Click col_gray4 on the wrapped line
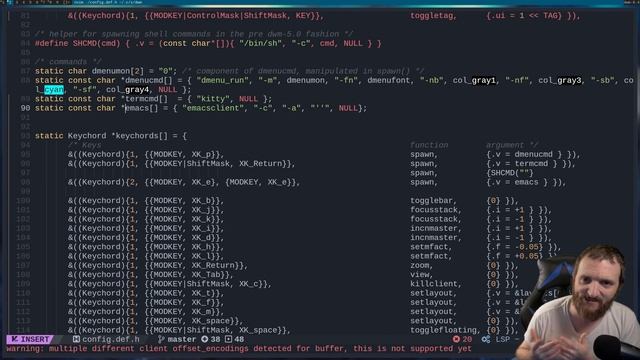The width and height of the screenshot is (640, 360). click(127, 89)
